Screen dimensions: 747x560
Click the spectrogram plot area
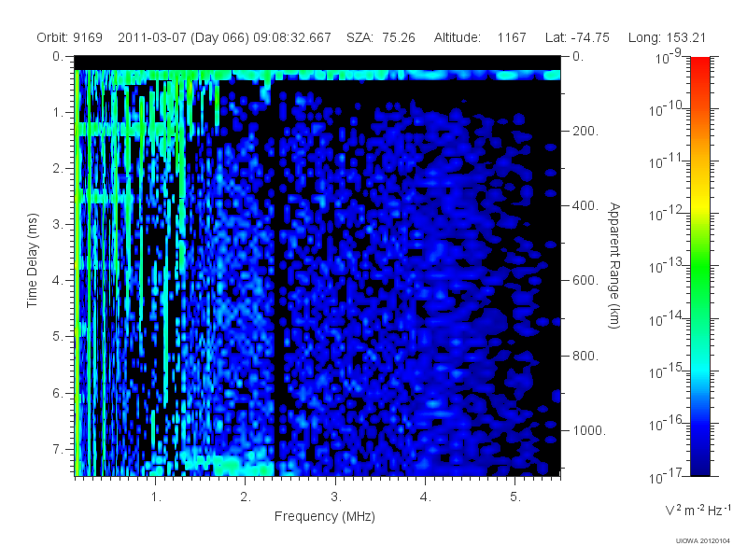317,266
